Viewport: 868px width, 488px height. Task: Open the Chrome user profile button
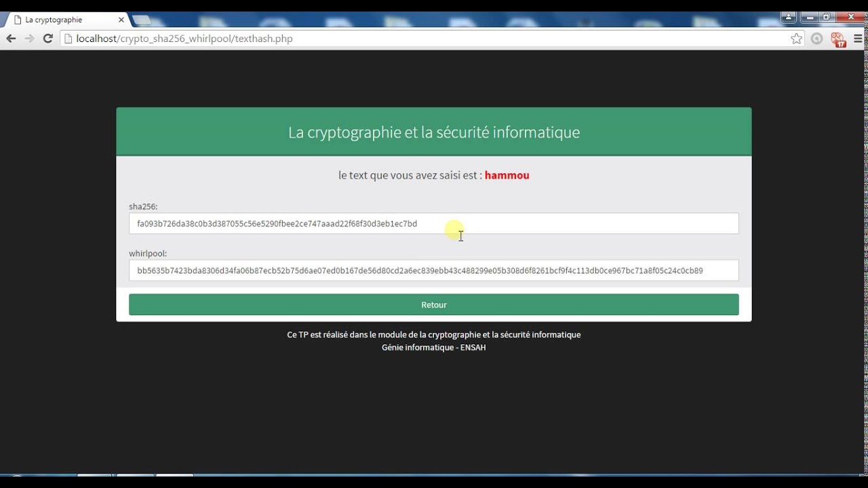(x=788, y=17)
